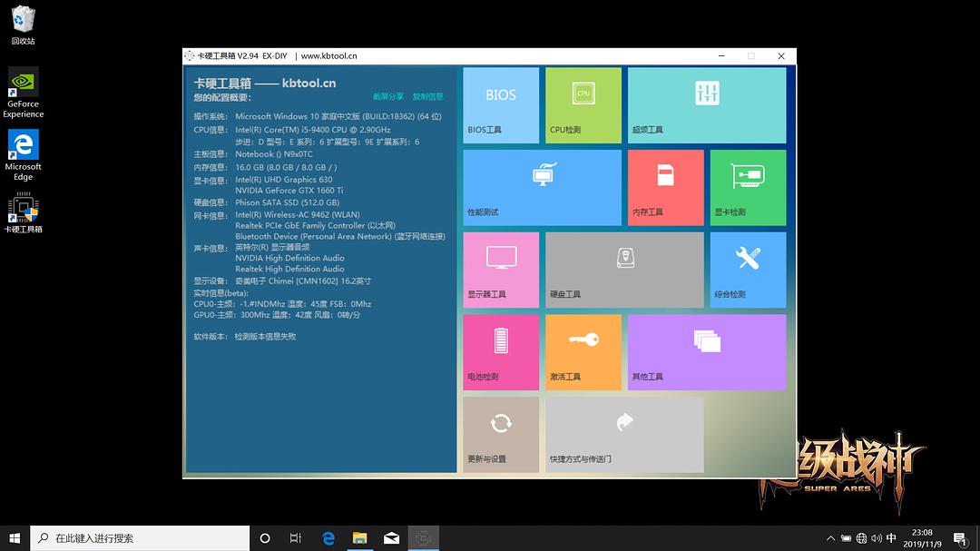Screen dimensions: 980x551
Task: Select the 卡硬工具箱 desktop shortcut
Action: coord(23,212)
